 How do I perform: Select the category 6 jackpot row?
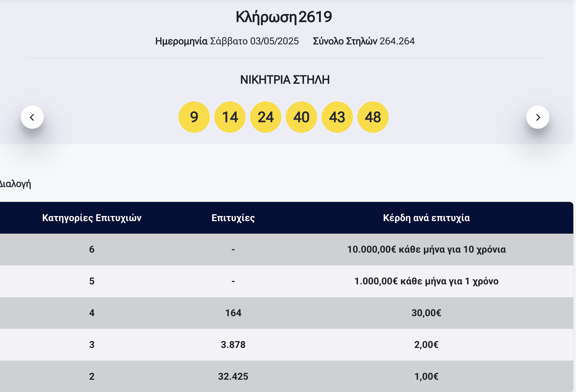[288, 249]
